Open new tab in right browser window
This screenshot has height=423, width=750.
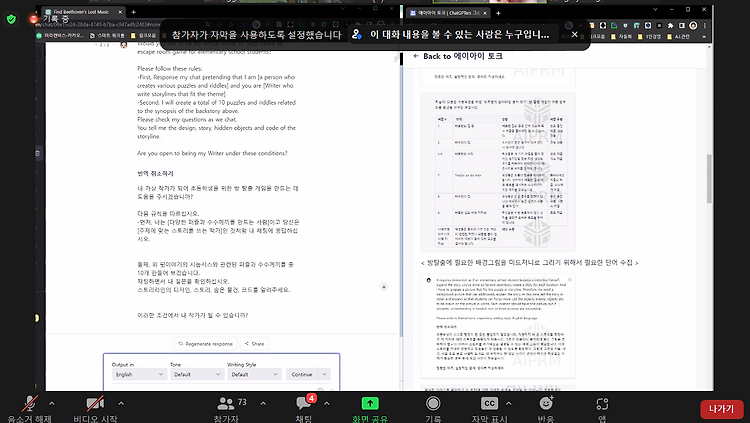click(x=498, y=13)
